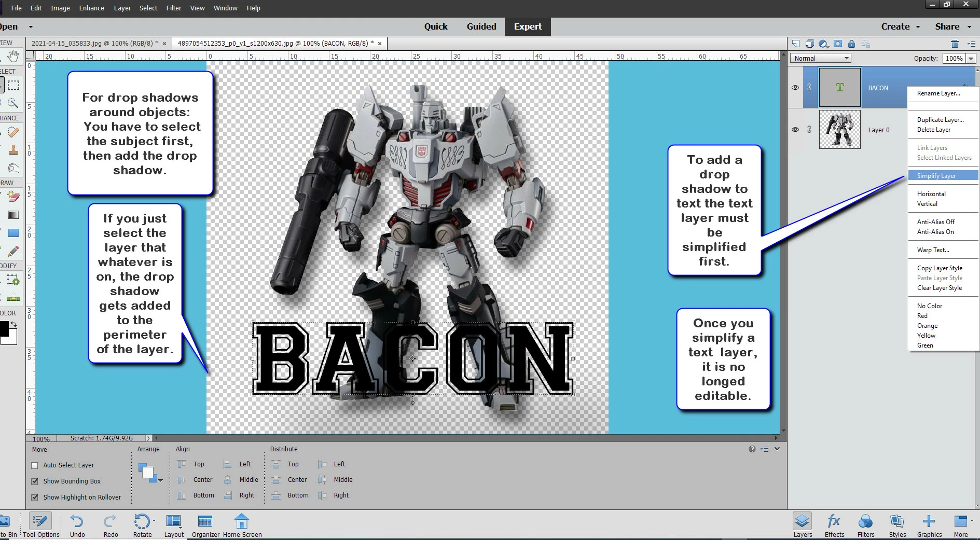Select the Eraser tool
980x540 pixels.
[13, 197]
